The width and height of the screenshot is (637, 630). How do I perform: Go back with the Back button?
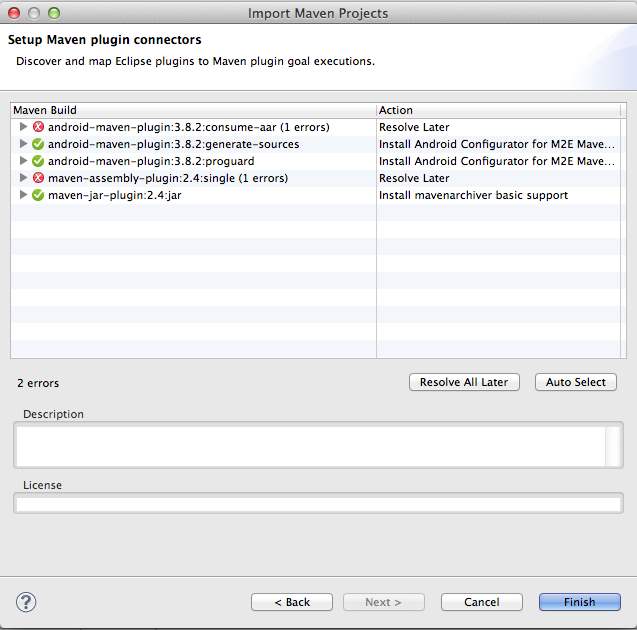(291, 602)
